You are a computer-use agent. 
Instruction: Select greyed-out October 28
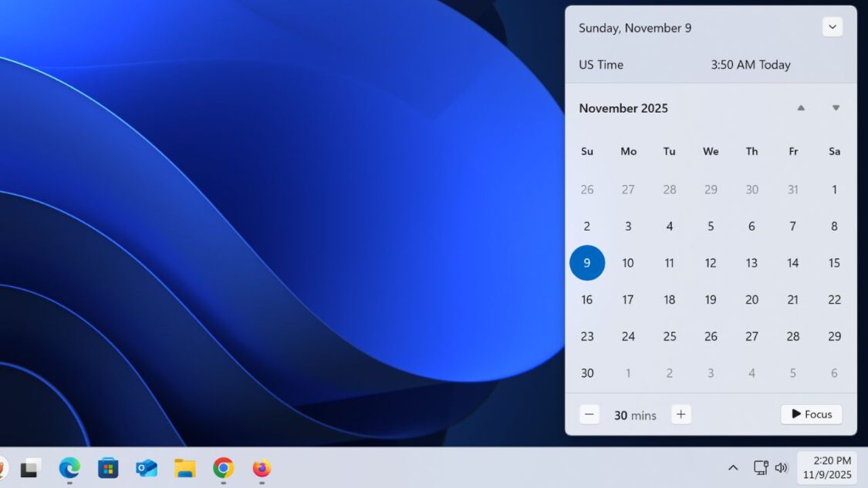(x=669, y=189)
